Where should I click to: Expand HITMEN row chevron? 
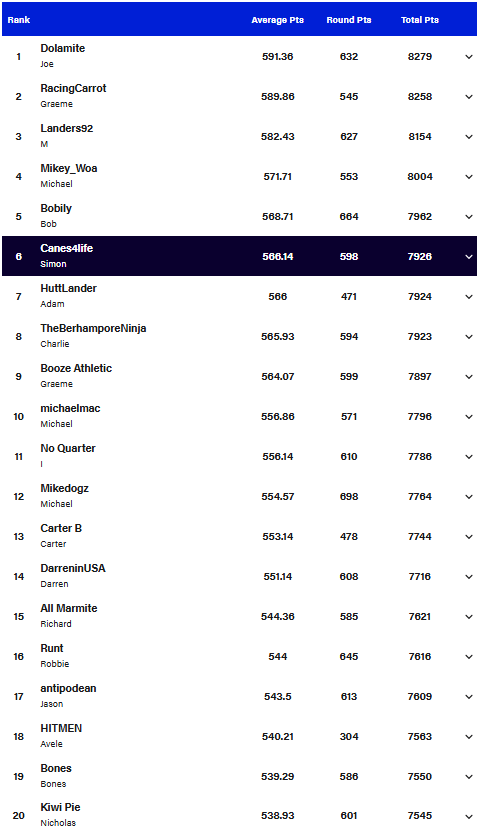pyautogui.click(x=468, y=736)
